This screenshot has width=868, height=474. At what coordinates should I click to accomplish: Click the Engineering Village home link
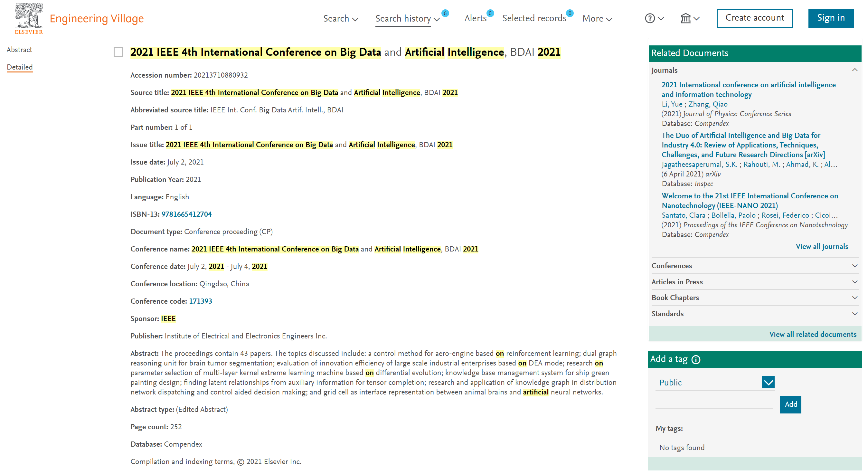coord(96,19)
